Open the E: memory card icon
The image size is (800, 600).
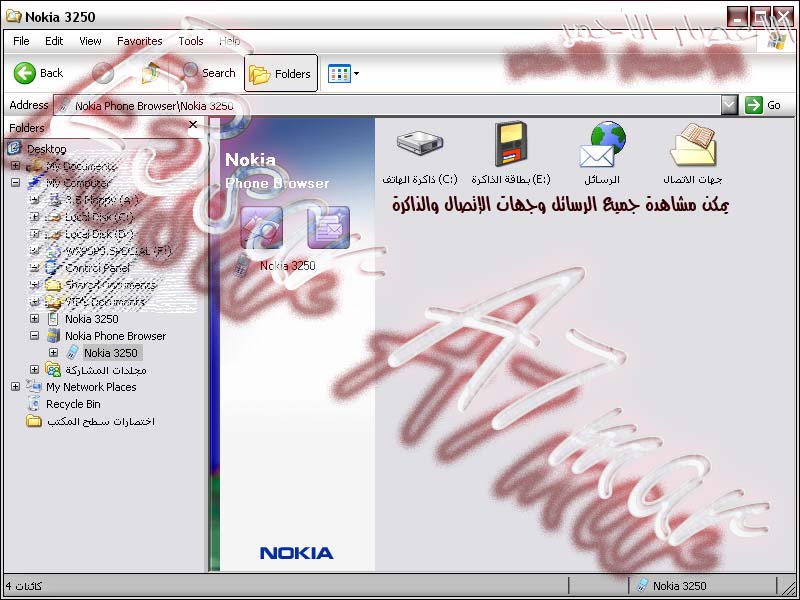[x=510, y=144]
